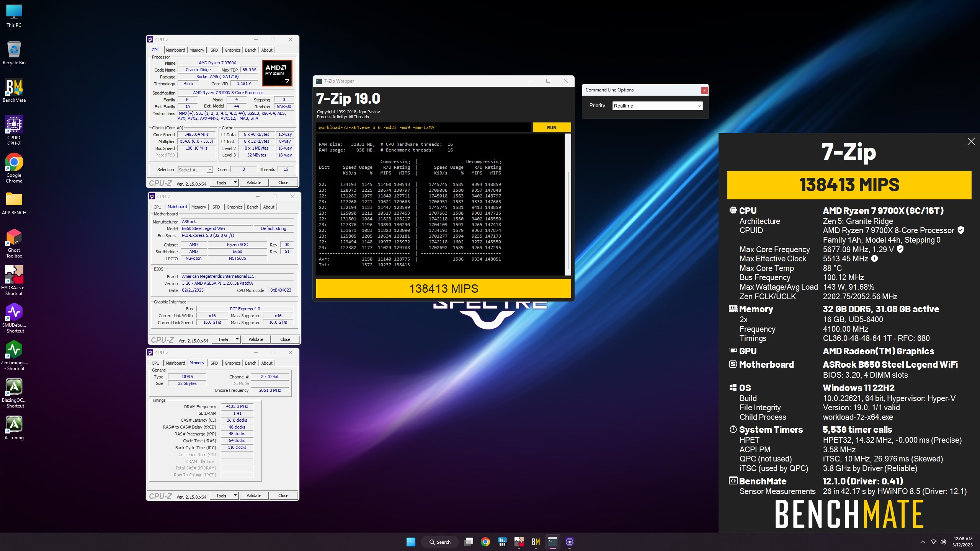
Task: Open Task View on the taskbar
Action: (x=469, y=542)
